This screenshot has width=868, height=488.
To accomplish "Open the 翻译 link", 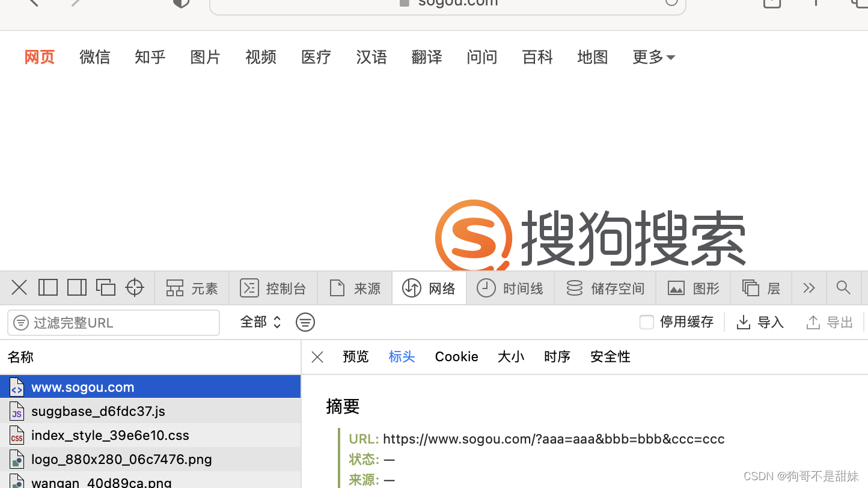I will coord(427,57).
